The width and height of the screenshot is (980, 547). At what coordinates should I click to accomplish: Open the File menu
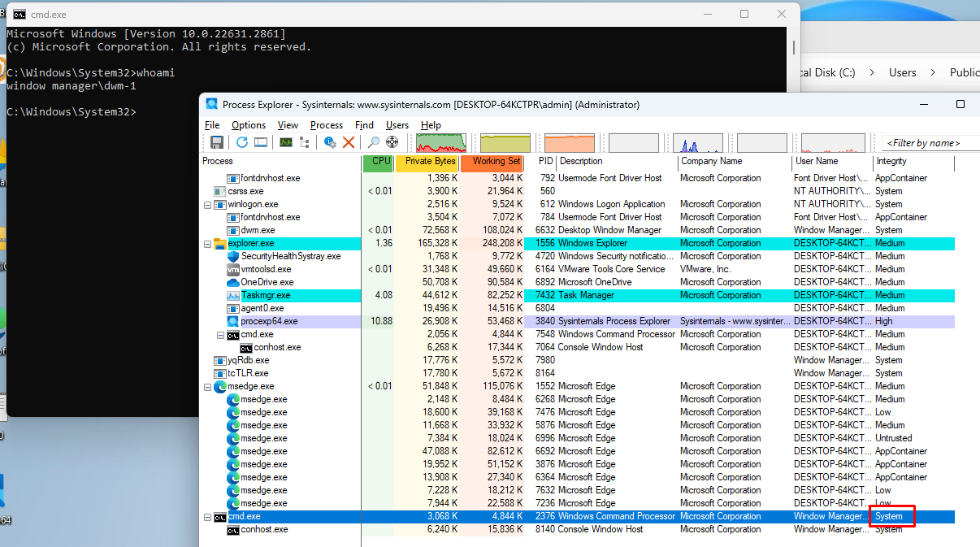tap(212, 125)
